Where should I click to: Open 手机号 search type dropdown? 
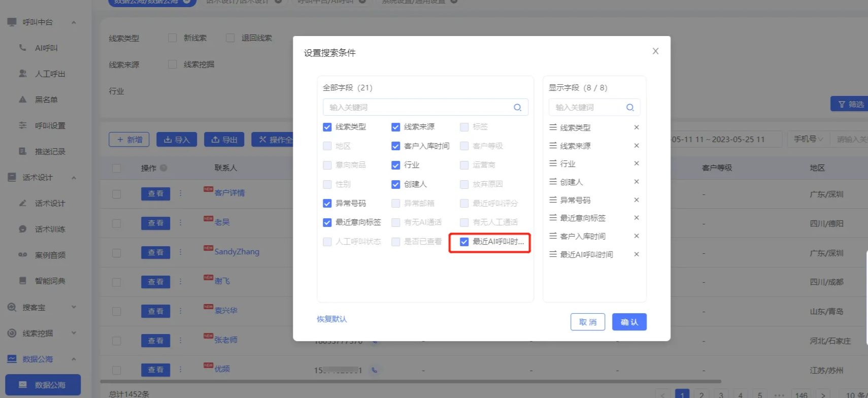point(809,139)
